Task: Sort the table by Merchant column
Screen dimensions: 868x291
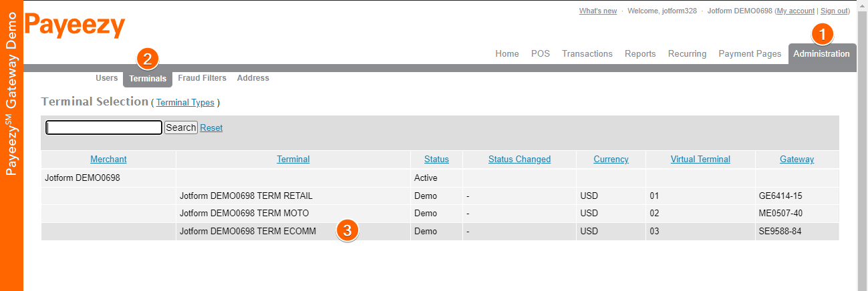Action: [x=108, y=160]
